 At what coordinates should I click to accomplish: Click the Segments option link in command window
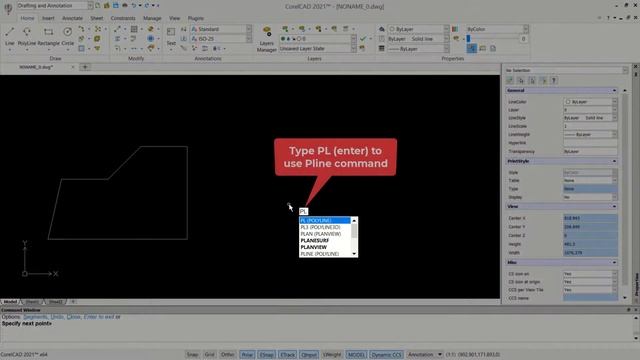click(36, 317)
